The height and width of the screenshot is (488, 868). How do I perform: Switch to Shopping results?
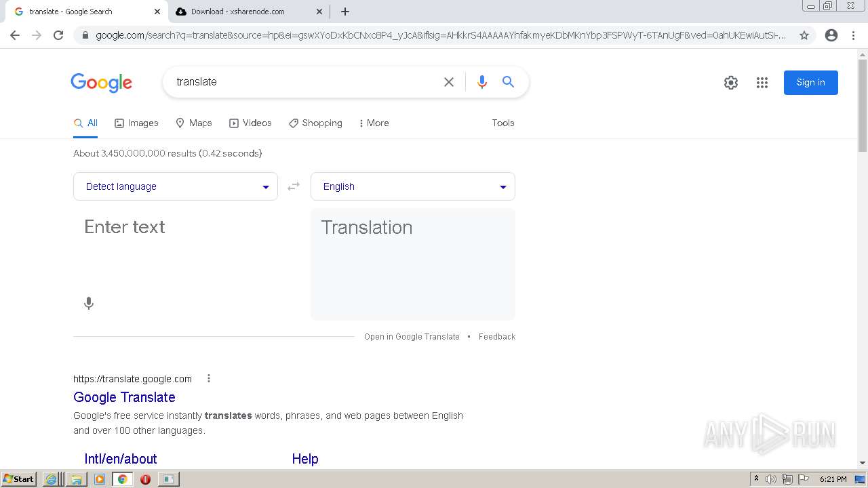[315, 123]
